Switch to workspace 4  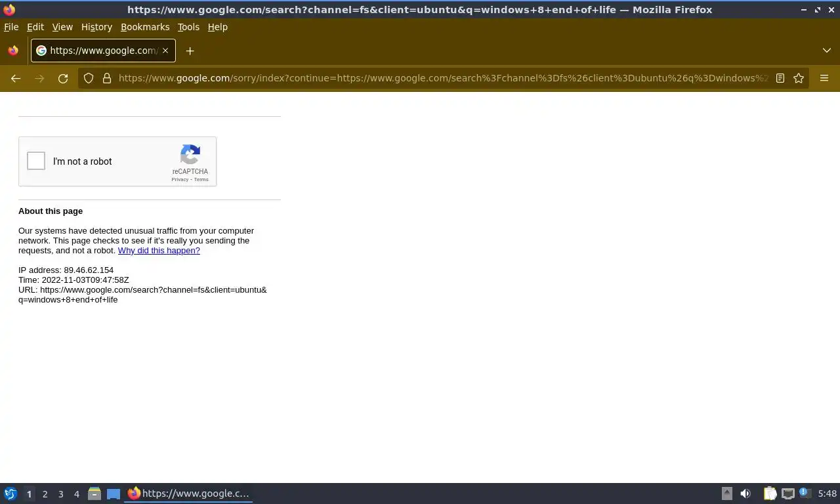(x=77, y=494)
